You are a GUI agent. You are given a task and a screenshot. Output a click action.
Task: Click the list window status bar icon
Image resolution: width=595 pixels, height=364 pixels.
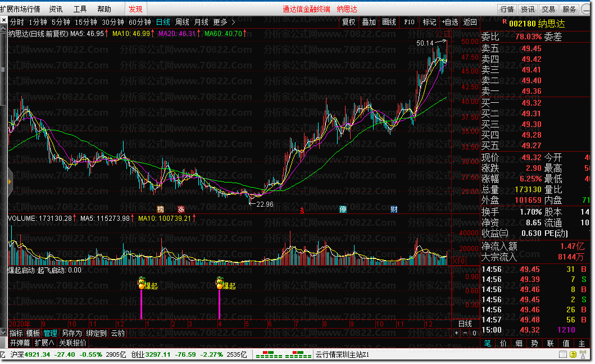[x=563, y=354]
